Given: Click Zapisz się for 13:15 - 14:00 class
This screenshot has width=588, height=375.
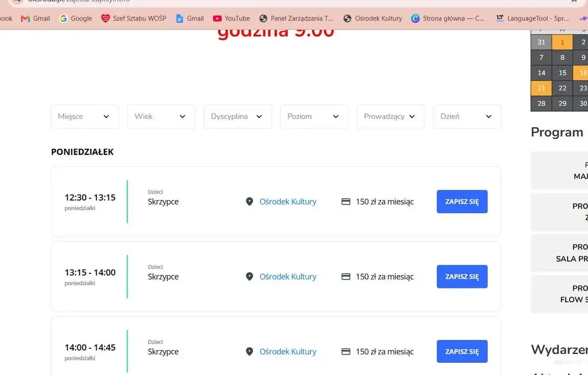Looking at the screenshot, I should pos(462,277).
